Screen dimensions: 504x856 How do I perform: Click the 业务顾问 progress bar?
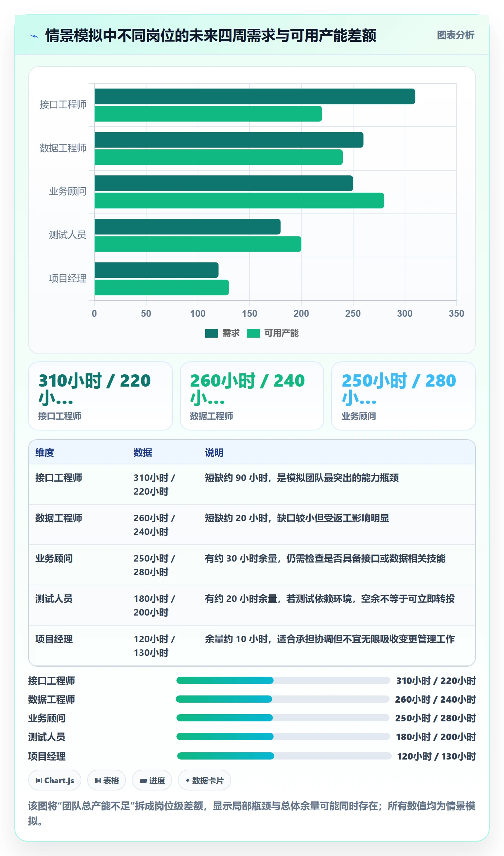click(x=283, y=718)
